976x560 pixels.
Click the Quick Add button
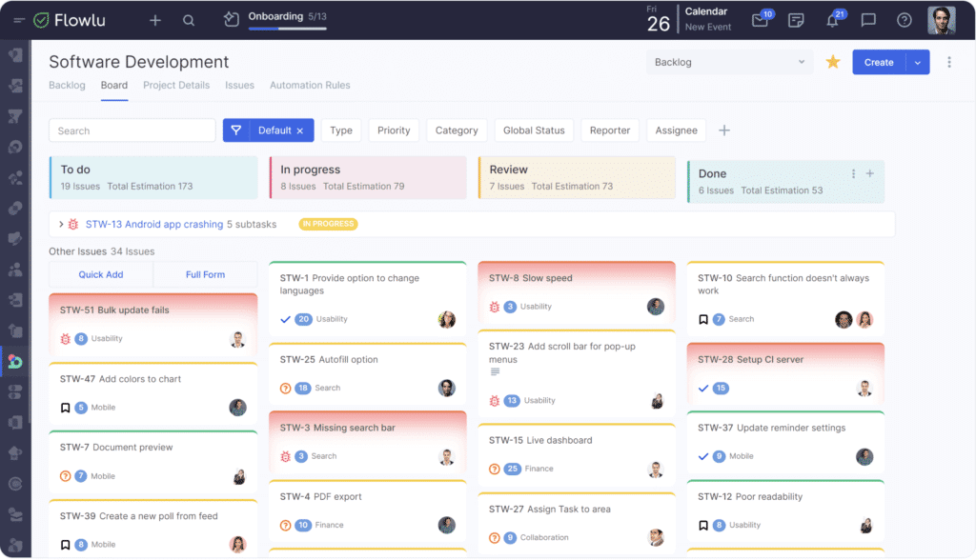(101, 274)
